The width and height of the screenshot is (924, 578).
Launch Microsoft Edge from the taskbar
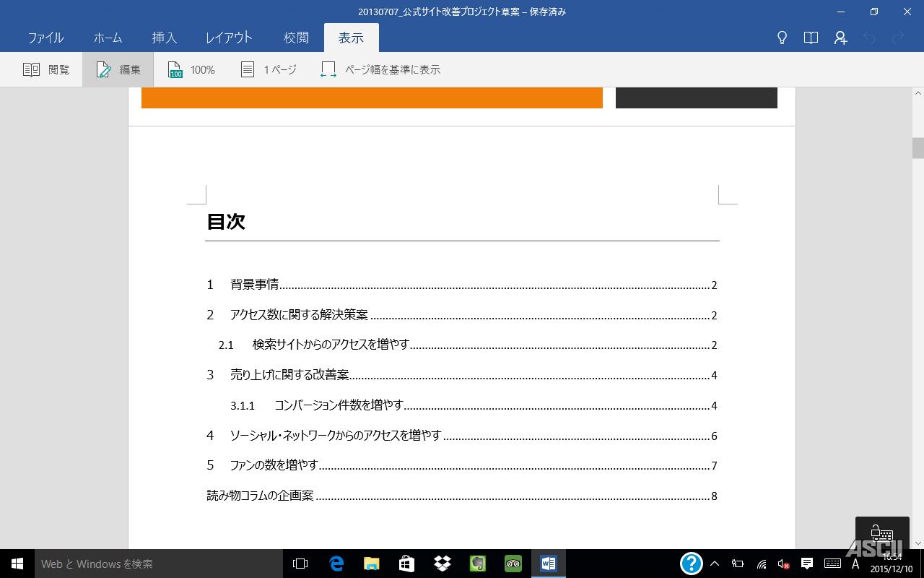[336, 564]
